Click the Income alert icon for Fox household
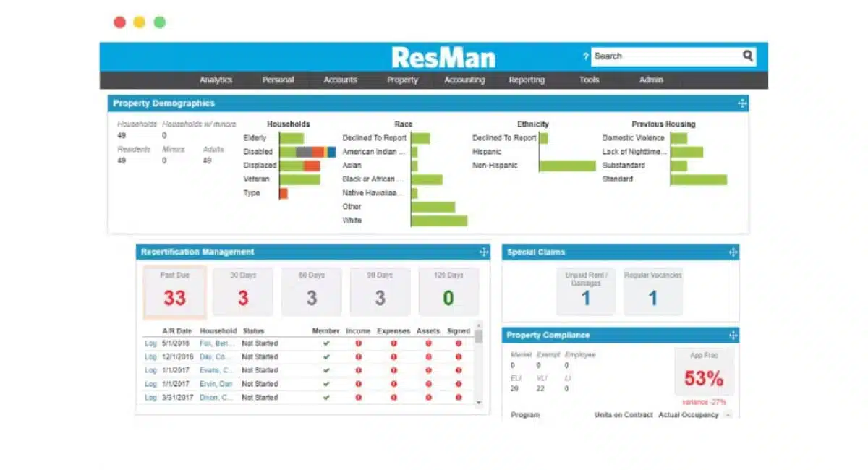This screenshot has height=470, width=868. pyautogui.click(x=358, y=343)
